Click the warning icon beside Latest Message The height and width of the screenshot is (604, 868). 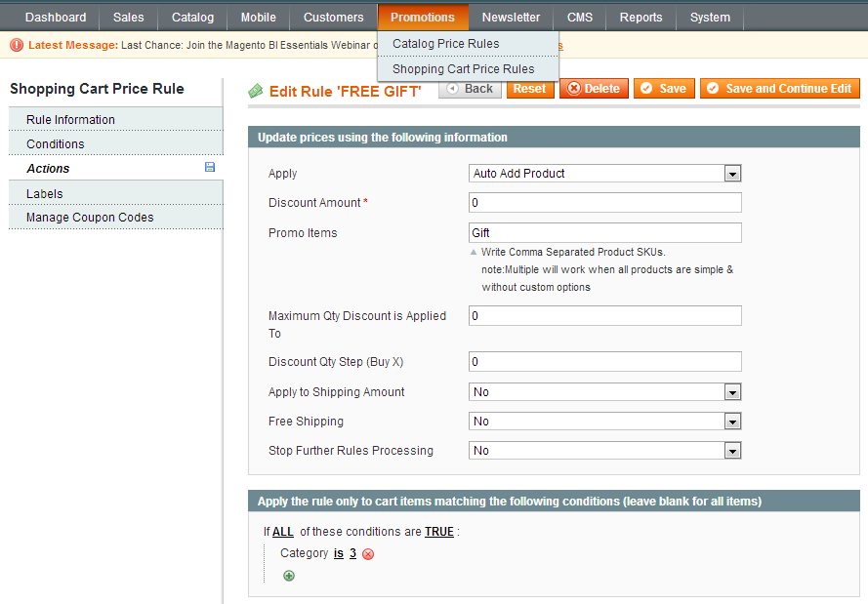click(17, 45)
